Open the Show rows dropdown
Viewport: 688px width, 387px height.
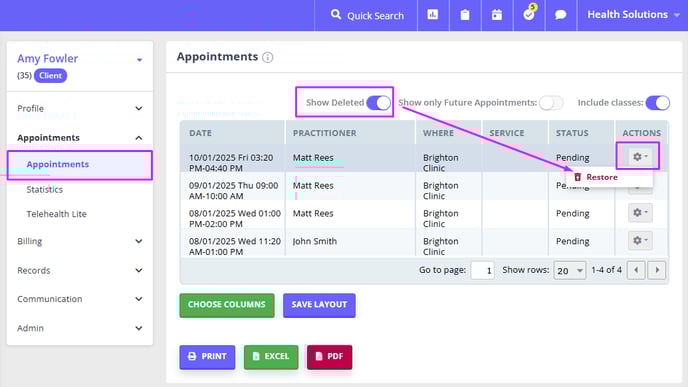point(570,270)
